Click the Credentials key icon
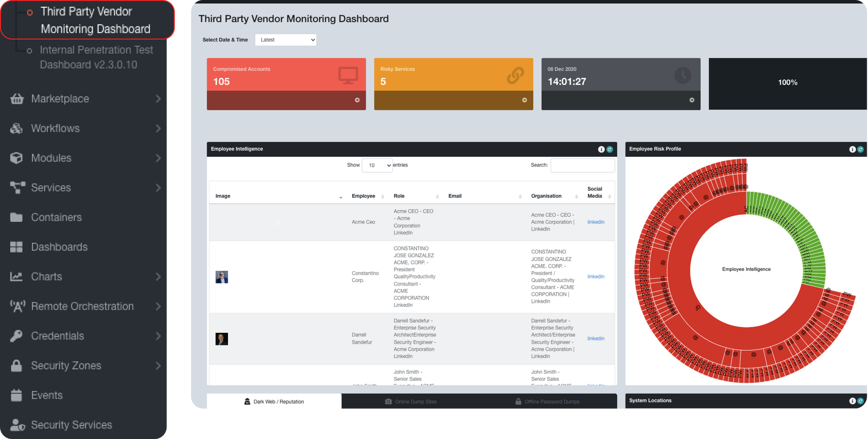Screen dimensions: 868x439 click(x=16, y=336)
